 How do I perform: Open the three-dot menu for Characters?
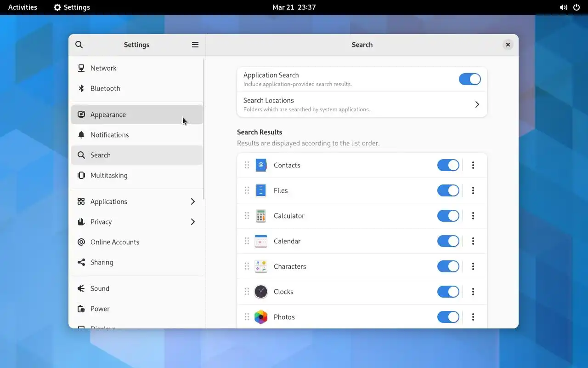point(473,266)
